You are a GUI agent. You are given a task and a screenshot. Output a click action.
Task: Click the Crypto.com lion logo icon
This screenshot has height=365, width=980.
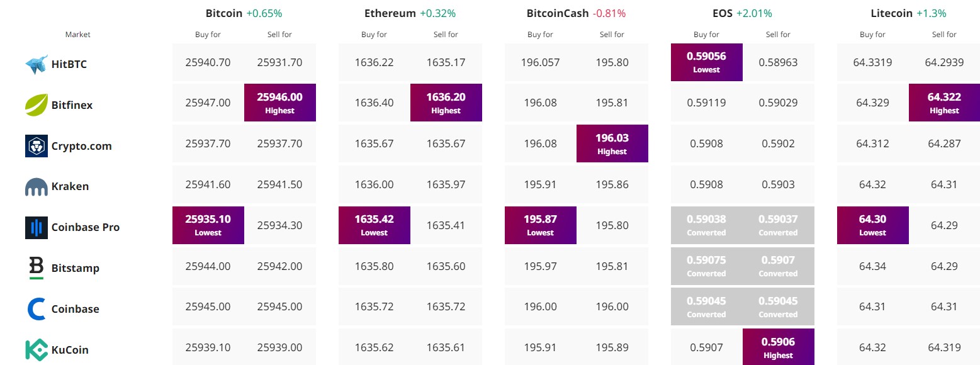click(37, 146)
